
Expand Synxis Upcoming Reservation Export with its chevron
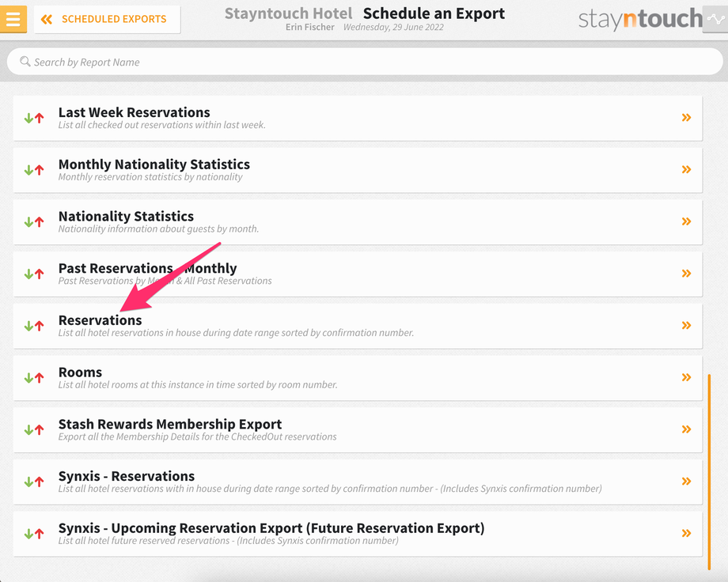686,533
